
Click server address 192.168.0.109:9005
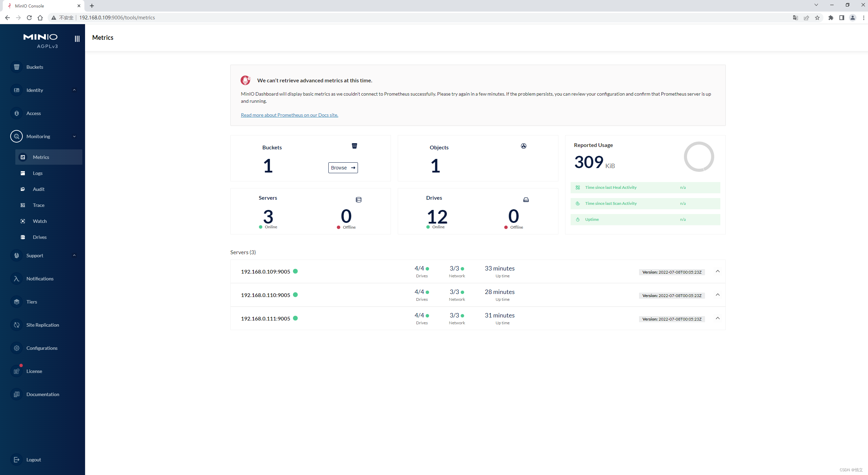pos(265,272)
